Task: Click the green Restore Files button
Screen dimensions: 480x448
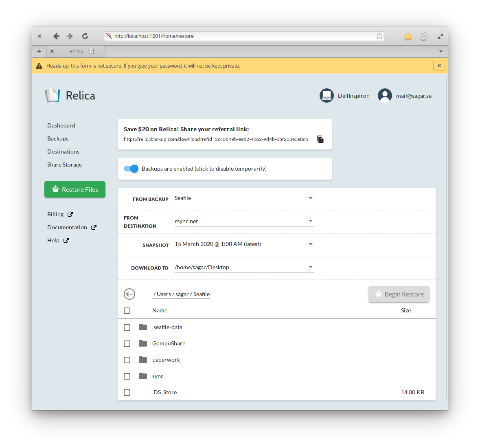Action: coord(75,189)
